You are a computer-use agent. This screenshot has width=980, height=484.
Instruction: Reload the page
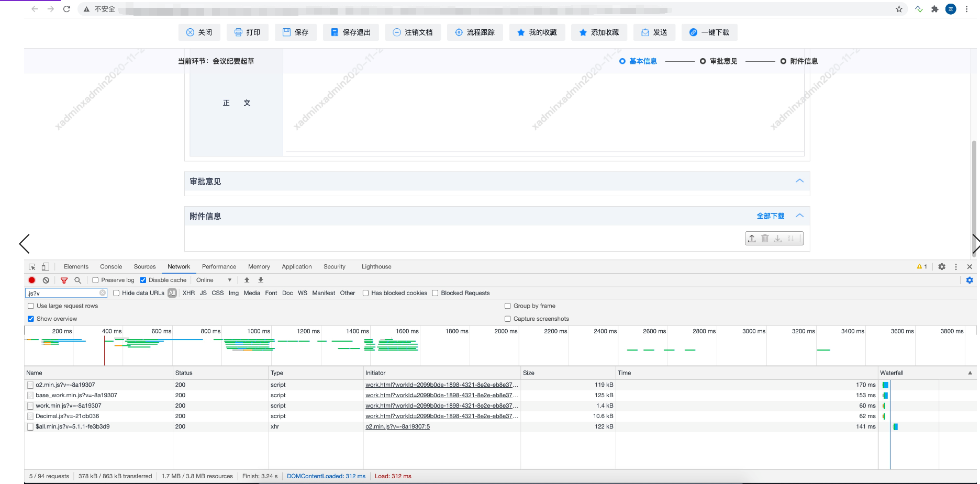(x=66, y=9)
